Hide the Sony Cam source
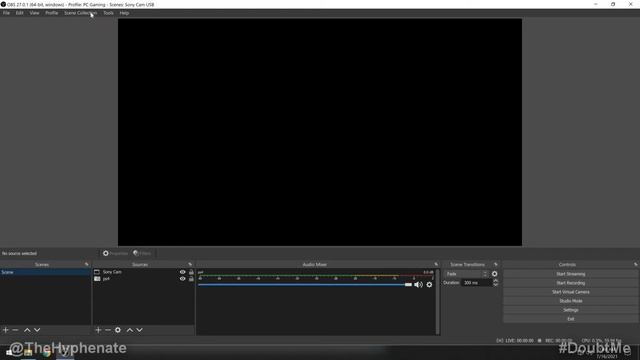 [182, 272]
